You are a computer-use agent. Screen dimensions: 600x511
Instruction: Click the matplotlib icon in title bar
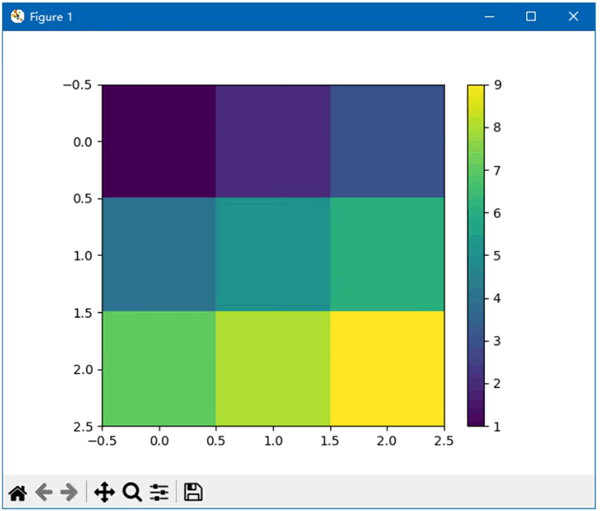point(17,16)
